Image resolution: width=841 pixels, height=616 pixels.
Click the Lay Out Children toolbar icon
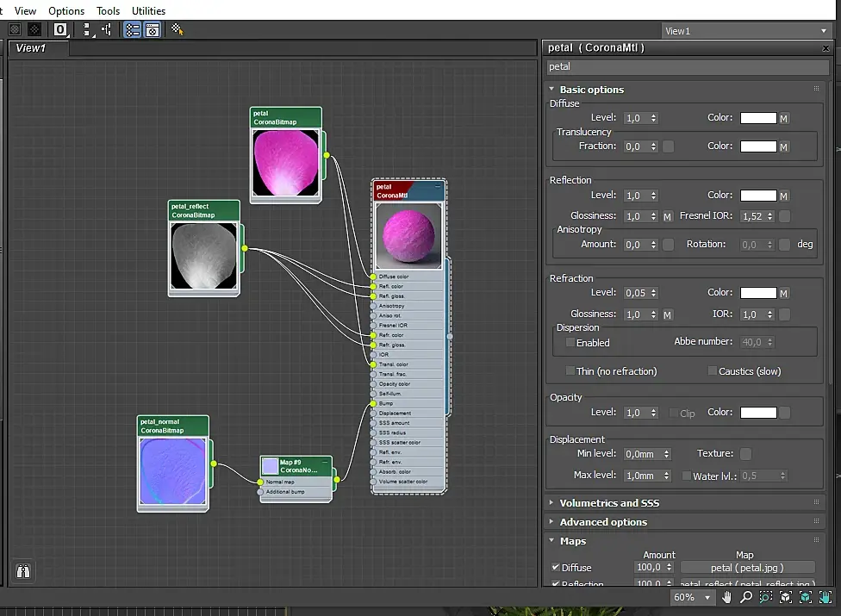point(107,29)
